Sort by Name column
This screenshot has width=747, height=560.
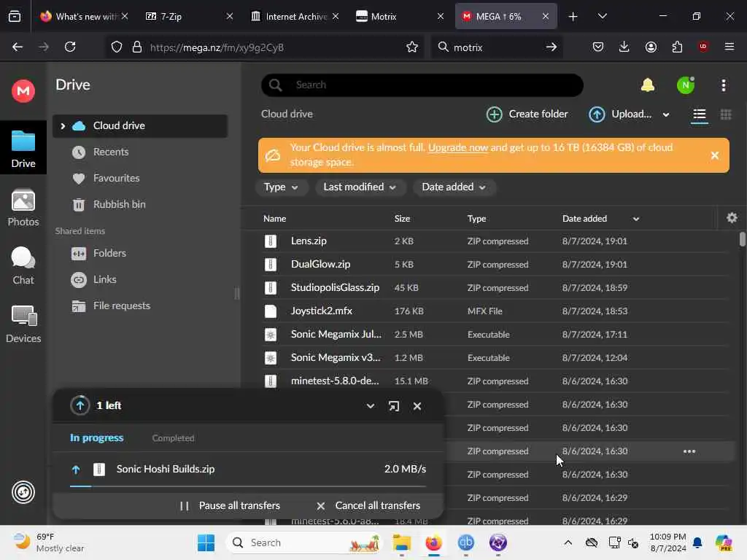click(x=275, y=219)
